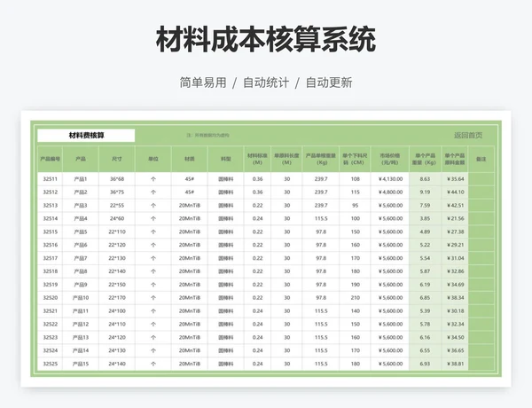
Task: Click the empty 备注 cell in row 32511
Action: [481, 179]
